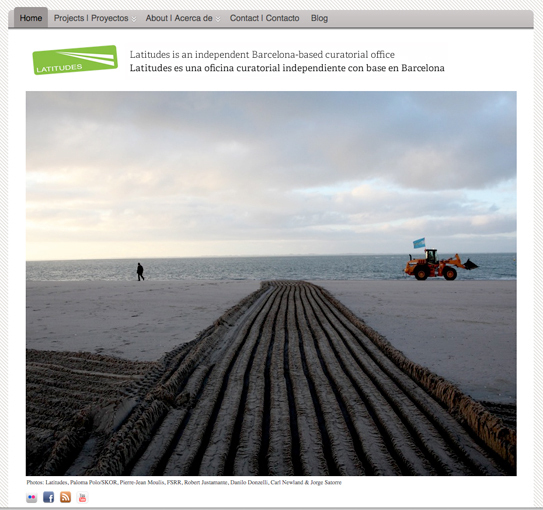Subscribe via the orange RSS feed icon
Screen dimensions: 543x510
tap(65, 498)
